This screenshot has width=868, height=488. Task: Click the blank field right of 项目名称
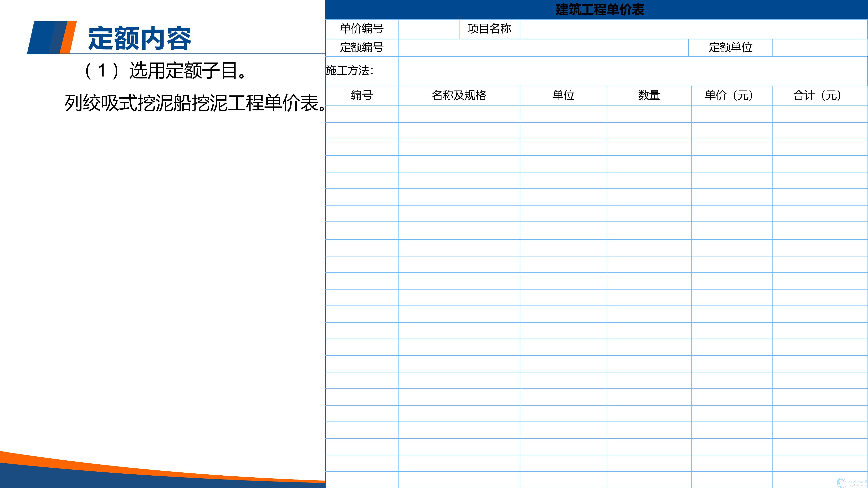tap(693, 29)
